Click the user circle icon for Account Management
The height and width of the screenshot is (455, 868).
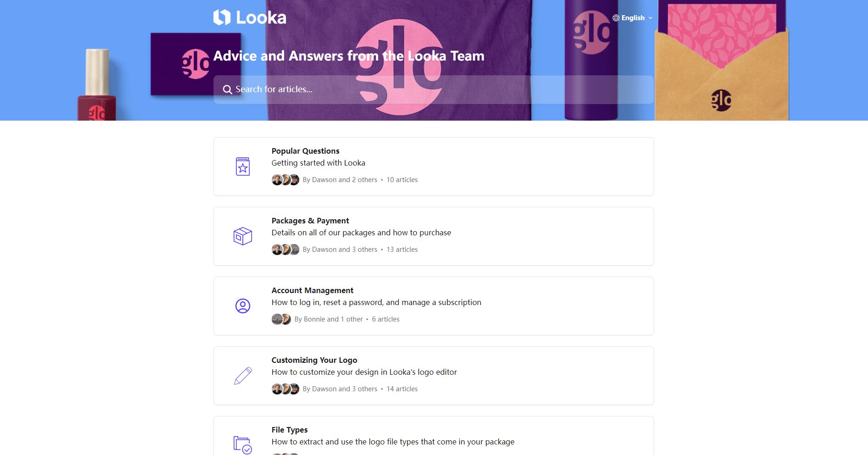(243, 306)
